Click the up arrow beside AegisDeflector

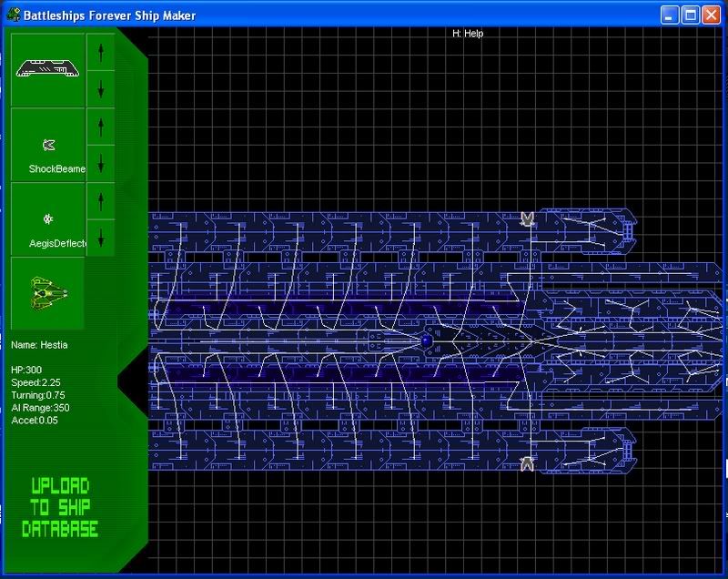(101, 201)
